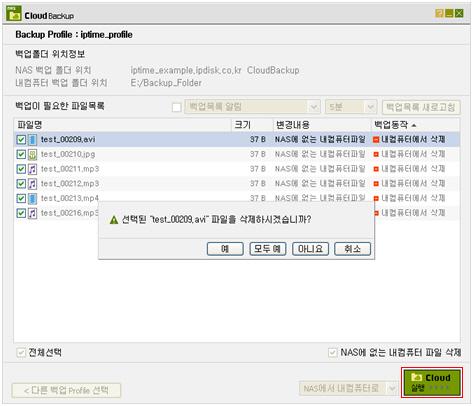The height and width of the screenshot is (406, 473).
Task: Open the 백업목록 알림 dropdown
Action: 252,107
